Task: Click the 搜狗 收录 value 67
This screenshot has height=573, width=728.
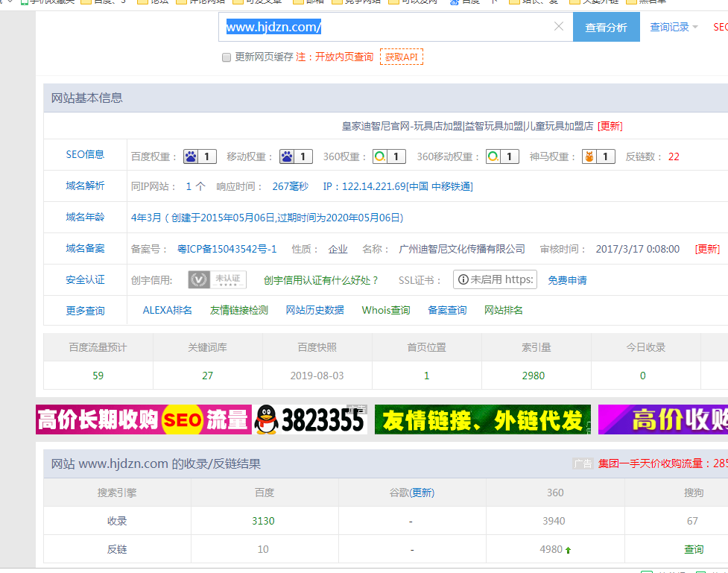Action: point(693,521)
